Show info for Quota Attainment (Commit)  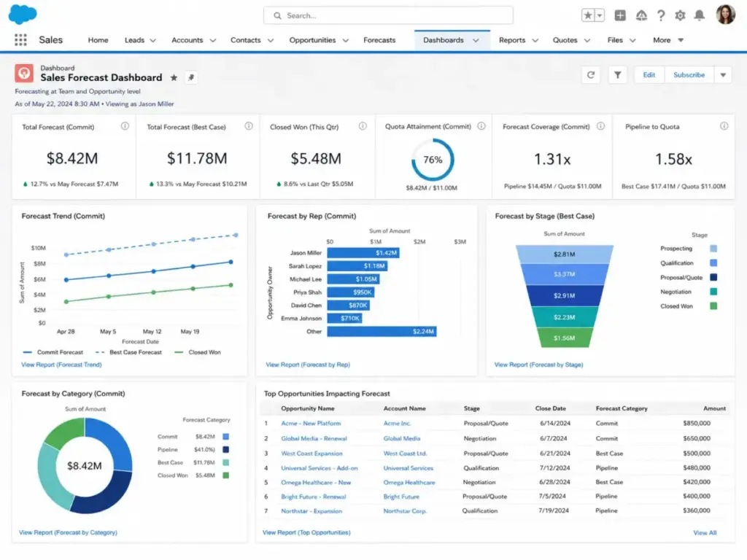tap(481, 126)
